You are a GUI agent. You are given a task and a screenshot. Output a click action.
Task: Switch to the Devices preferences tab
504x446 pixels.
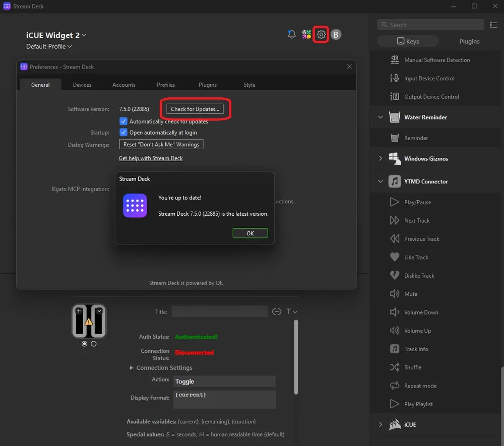pyautogui.click(x=82, y=85)
